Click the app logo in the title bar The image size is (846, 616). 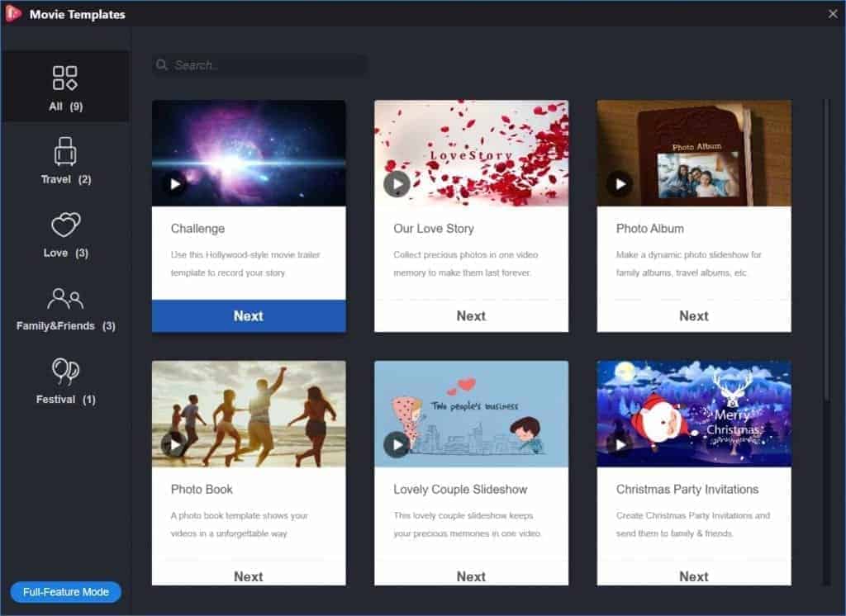[x=12, y=14]
